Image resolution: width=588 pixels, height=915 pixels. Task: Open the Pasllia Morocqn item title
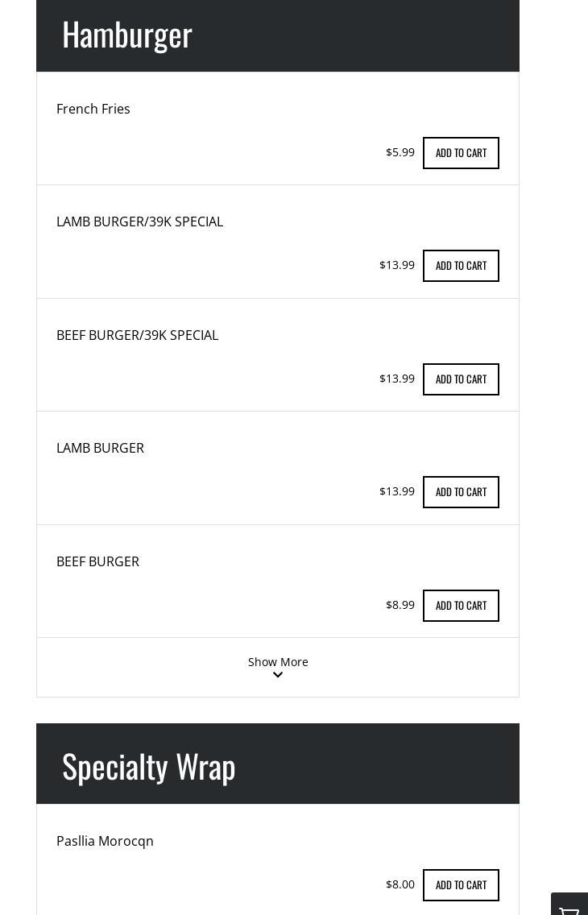[105, 841]
